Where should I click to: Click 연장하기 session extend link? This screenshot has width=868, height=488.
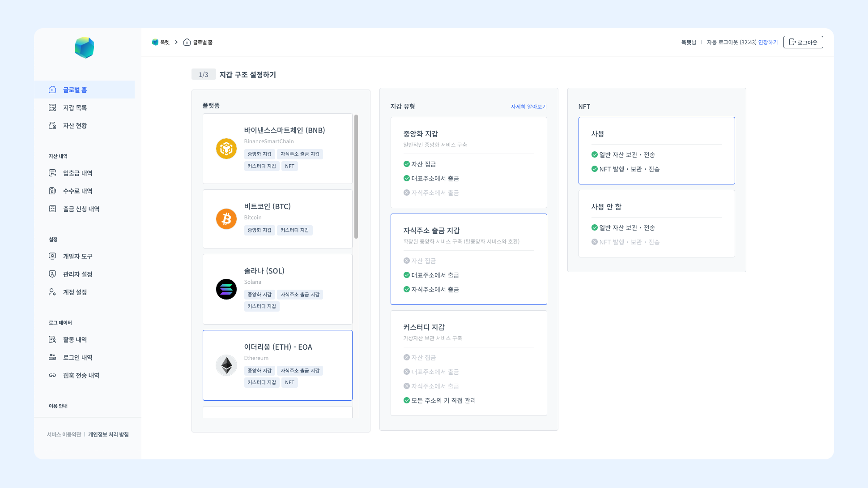pyautogui.click(x=768, y=43)
